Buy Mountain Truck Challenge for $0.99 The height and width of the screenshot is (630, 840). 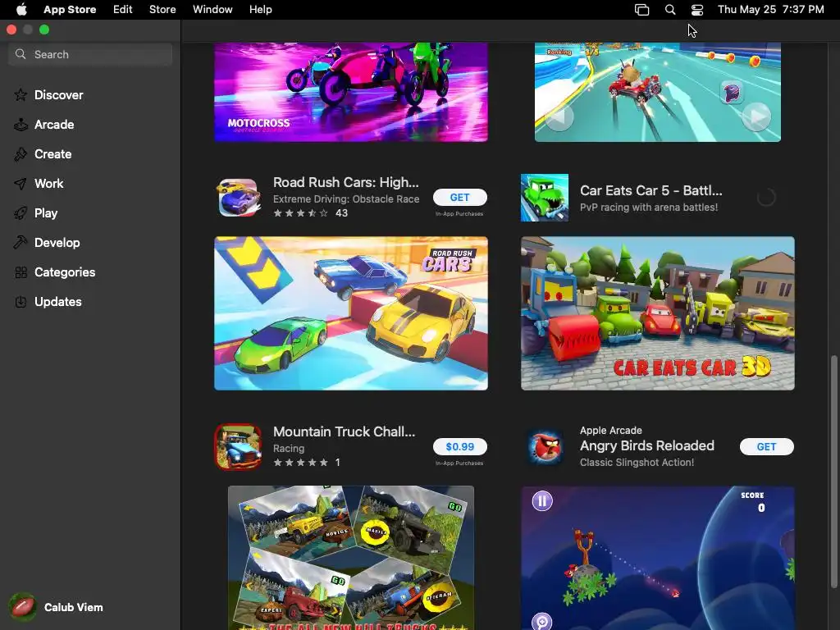tap(459, 447)
